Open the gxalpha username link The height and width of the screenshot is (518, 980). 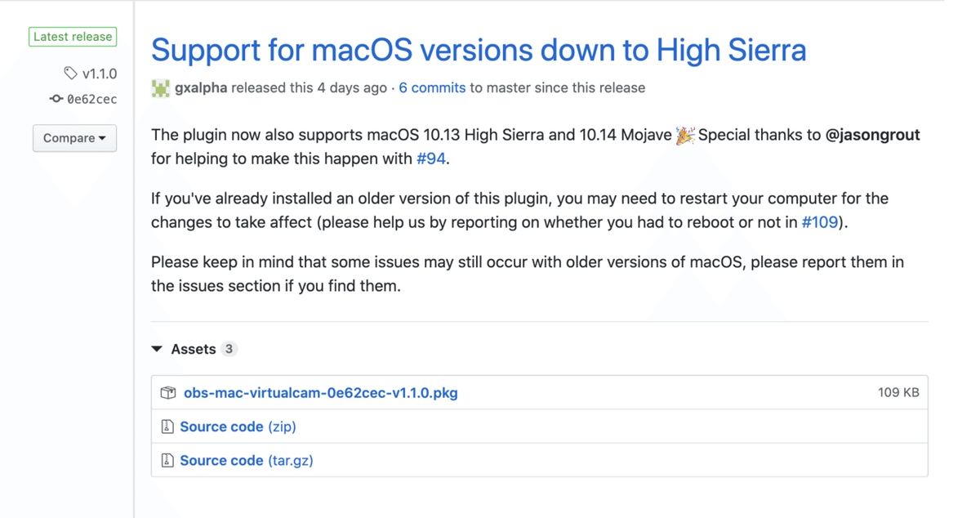201,87
